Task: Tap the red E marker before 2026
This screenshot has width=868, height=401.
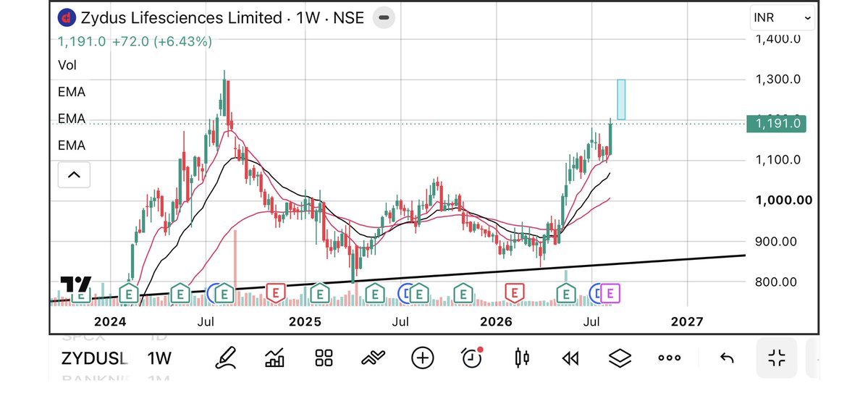Action: click(x=514, y=292)
